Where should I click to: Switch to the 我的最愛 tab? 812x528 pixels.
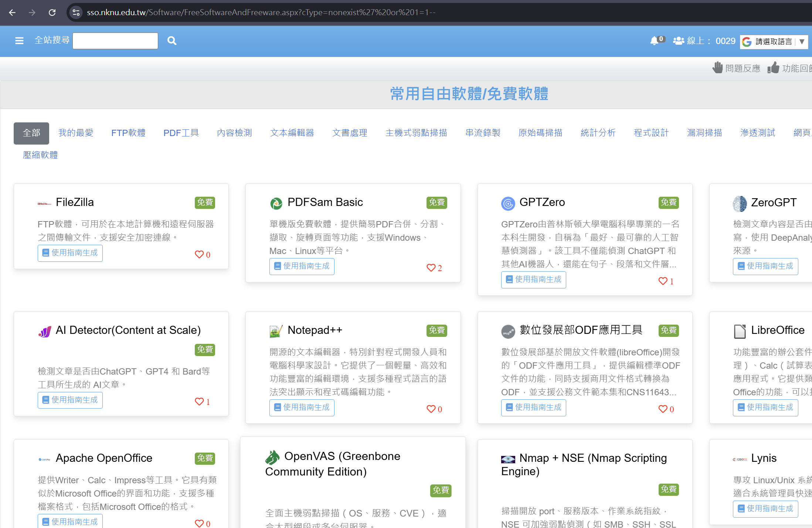pos(76,133)
